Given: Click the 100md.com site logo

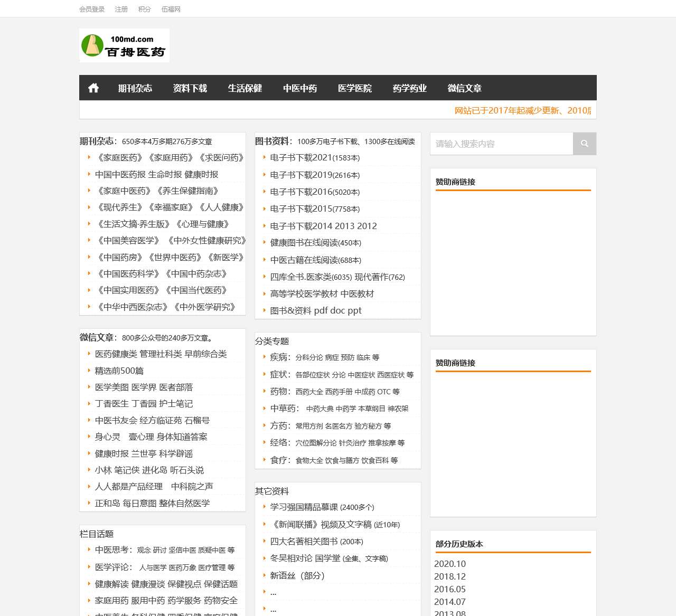Looking at the screenshot, I should click(x=125, y=46).
